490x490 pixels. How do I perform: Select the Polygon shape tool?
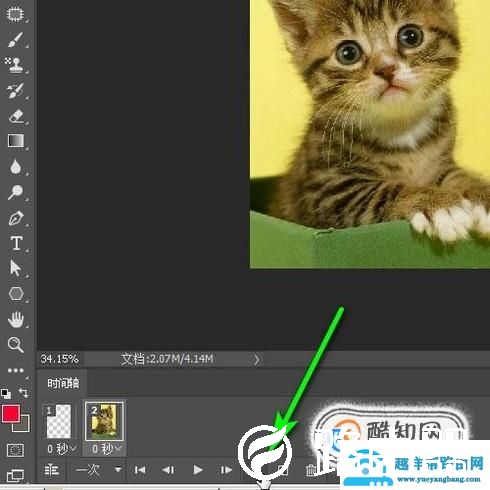pyautogui.click(x=15, y=294)
